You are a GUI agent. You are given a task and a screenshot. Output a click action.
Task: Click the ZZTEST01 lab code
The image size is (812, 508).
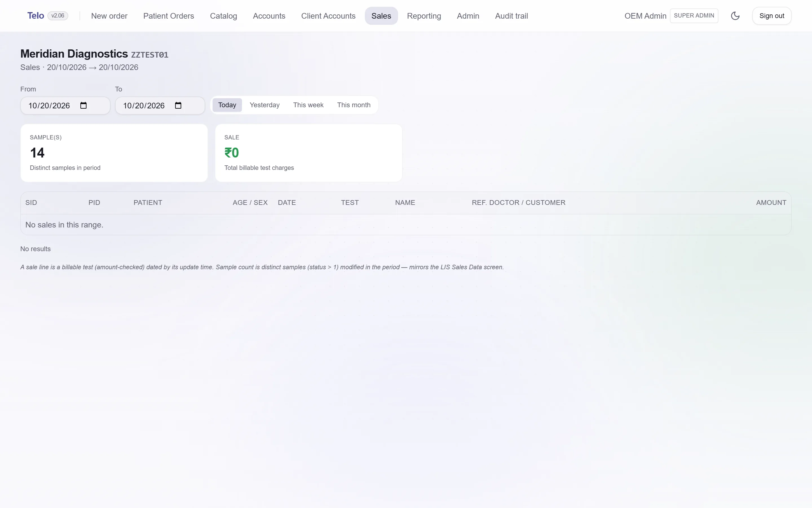[x=150, y=55]
